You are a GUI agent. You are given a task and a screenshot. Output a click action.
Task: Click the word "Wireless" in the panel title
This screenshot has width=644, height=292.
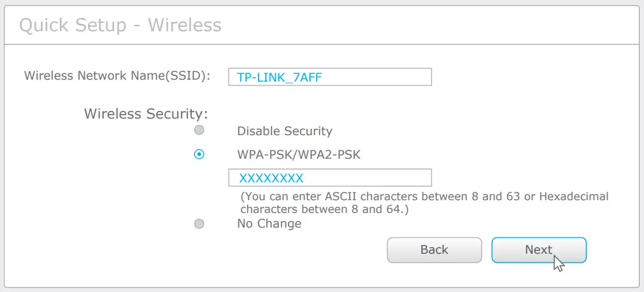pos(185,26)
